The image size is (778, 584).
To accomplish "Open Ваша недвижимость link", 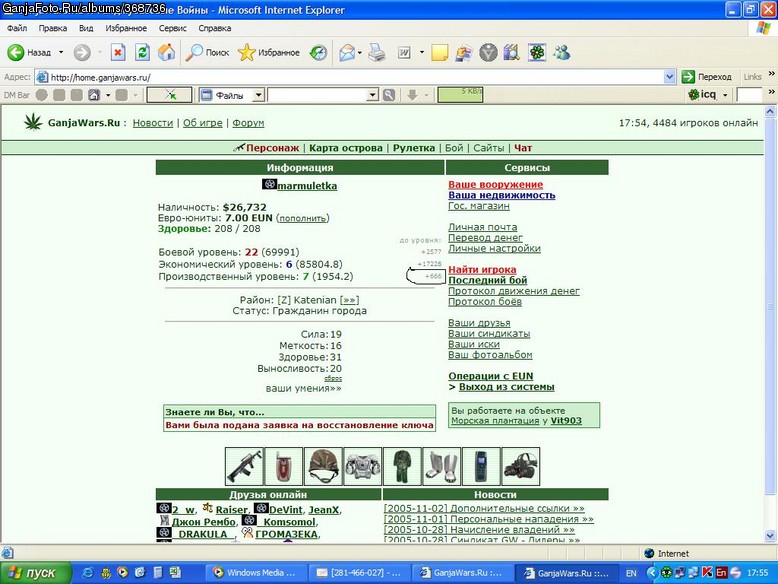I will [502, 195].
